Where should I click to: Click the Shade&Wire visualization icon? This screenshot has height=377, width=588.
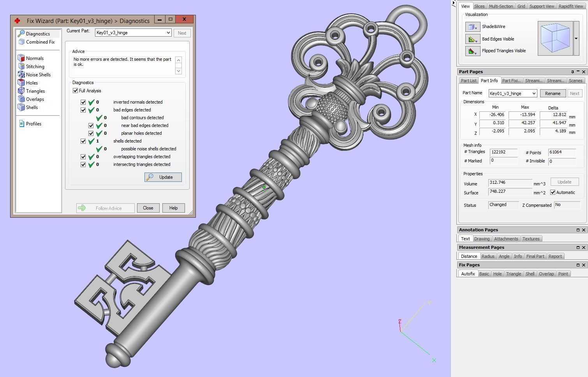[x=472, y=27]
